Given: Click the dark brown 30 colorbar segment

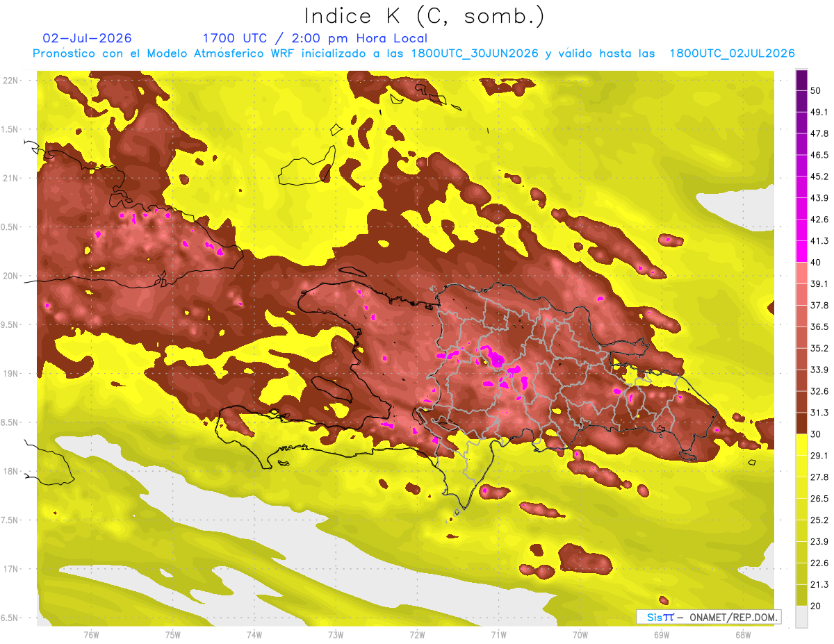Looking at the screenshot, I should [x=801, y=423].
